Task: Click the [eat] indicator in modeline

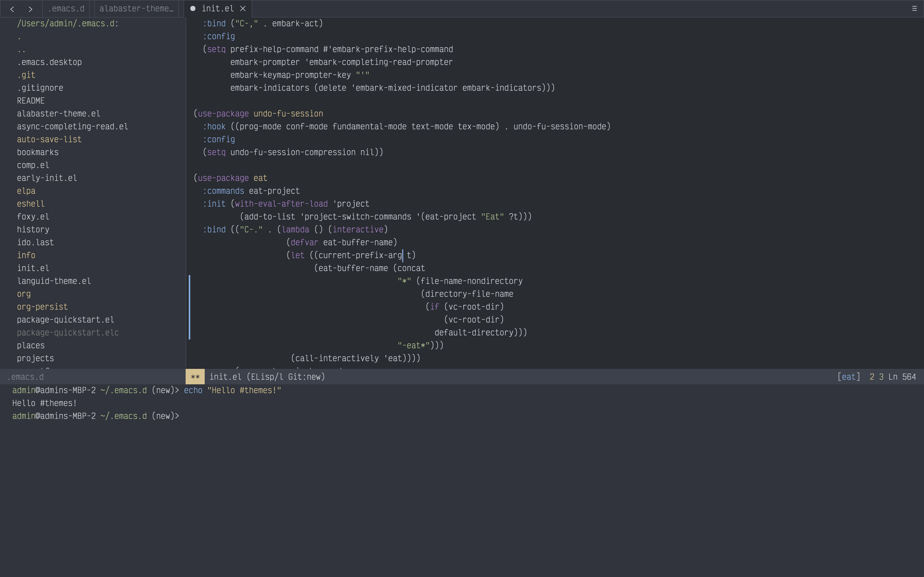Action: point(848,377)
